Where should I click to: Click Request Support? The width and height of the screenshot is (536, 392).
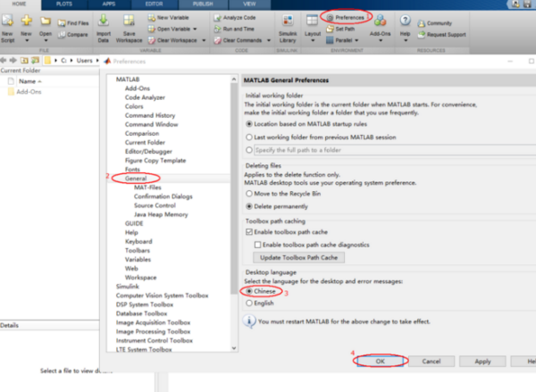441,35
